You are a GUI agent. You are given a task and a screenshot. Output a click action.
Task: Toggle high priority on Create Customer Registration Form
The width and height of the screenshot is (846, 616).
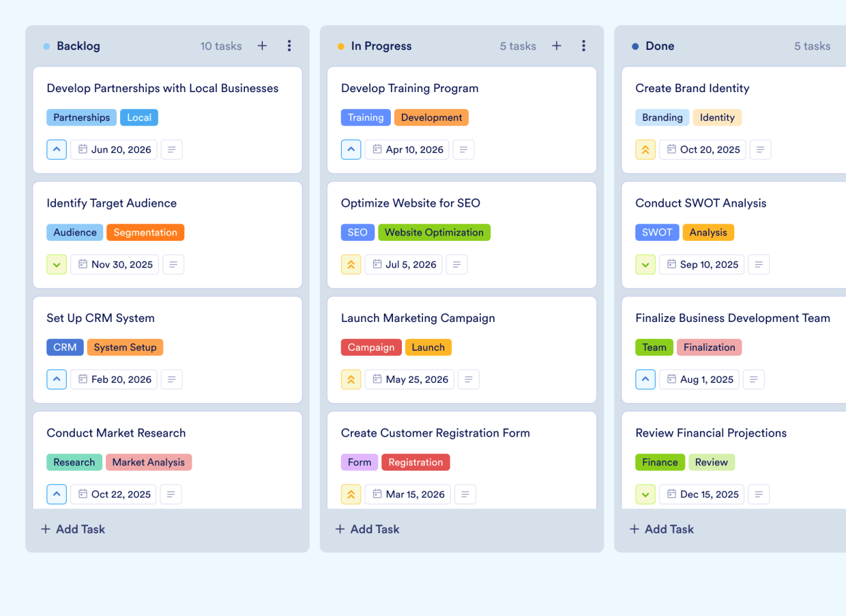click(x=351, y=494)
